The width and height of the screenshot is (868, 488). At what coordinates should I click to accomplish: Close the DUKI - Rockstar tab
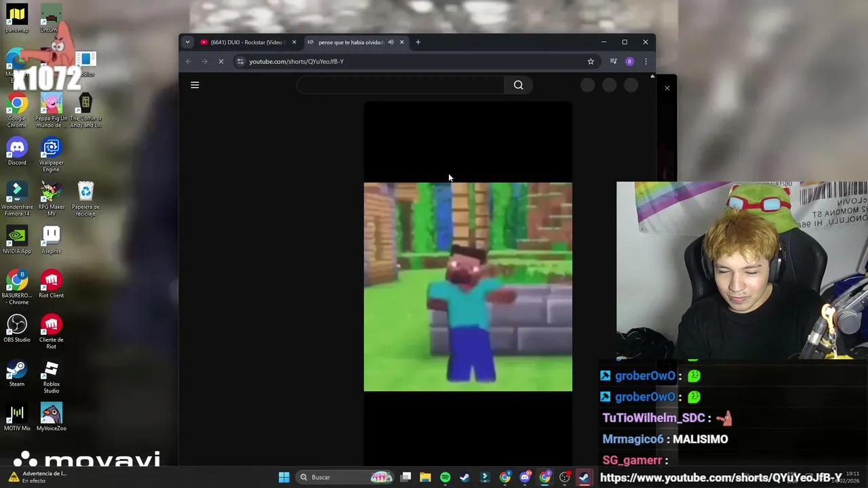tap(294, 42)
